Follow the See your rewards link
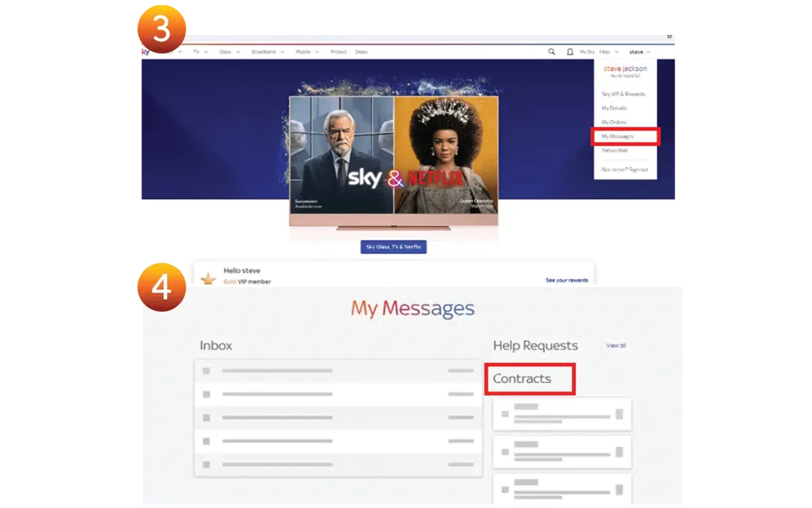 [567, 280]
